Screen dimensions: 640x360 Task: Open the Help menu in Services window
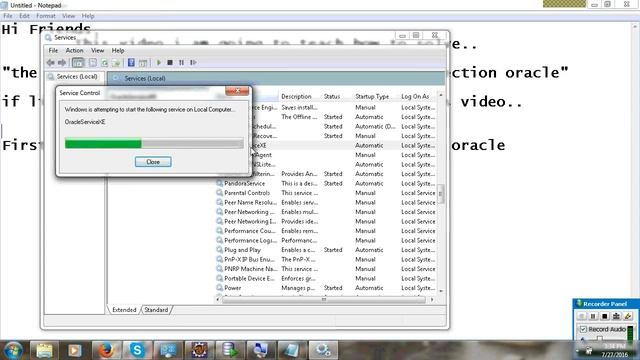point(118,50)
